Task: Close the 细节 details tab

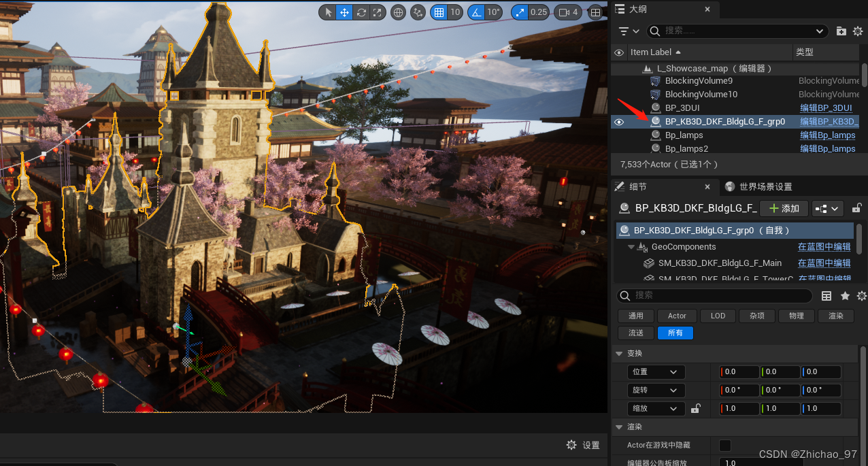Action: click(x=707, y=186)
